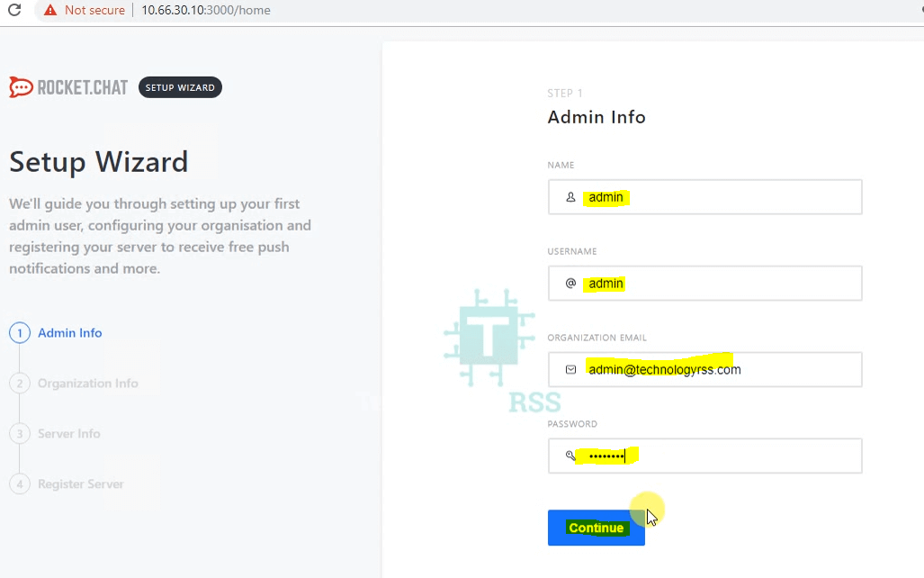Viewport: 924px width, 578px height.
Task: Click the @ icon in Username field
Action: pos(570,284)
